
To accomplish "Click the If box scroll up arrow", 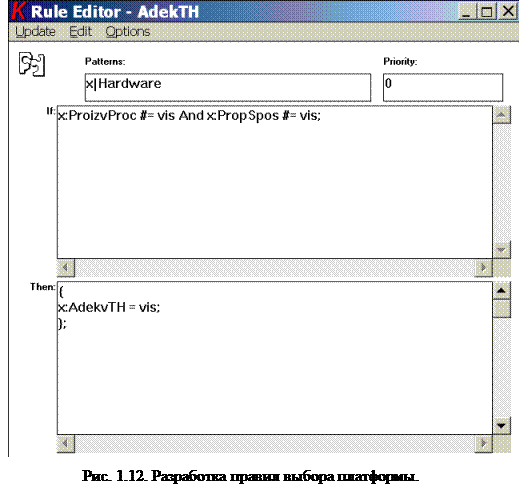I will tap(501, 115).
